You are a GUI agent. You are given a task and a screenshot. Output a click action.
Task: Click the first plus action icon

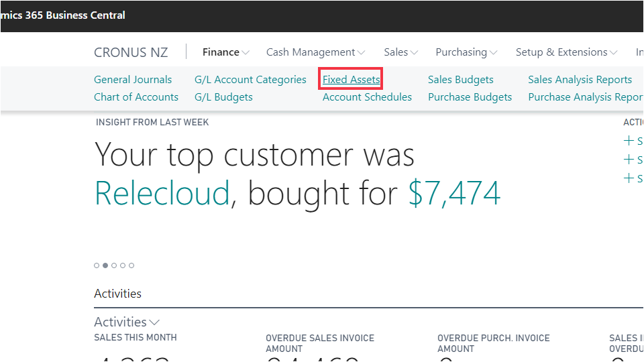(x=629, y=141)
